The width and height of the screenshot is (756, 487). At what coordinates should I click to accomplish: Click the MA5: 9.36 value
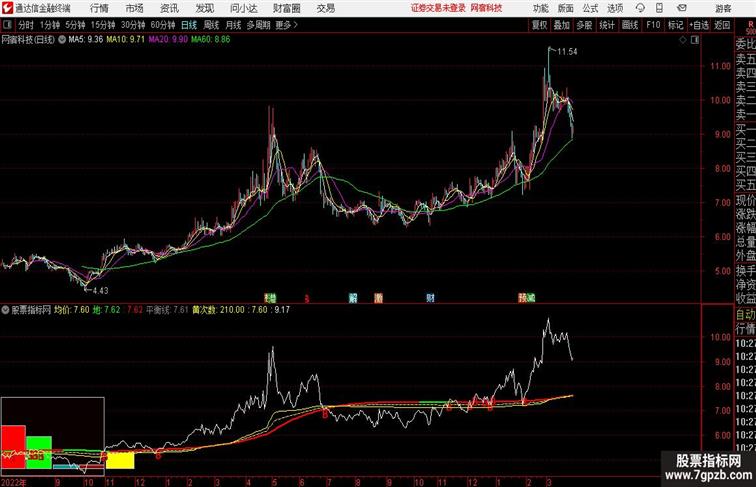tap(85, 40)
